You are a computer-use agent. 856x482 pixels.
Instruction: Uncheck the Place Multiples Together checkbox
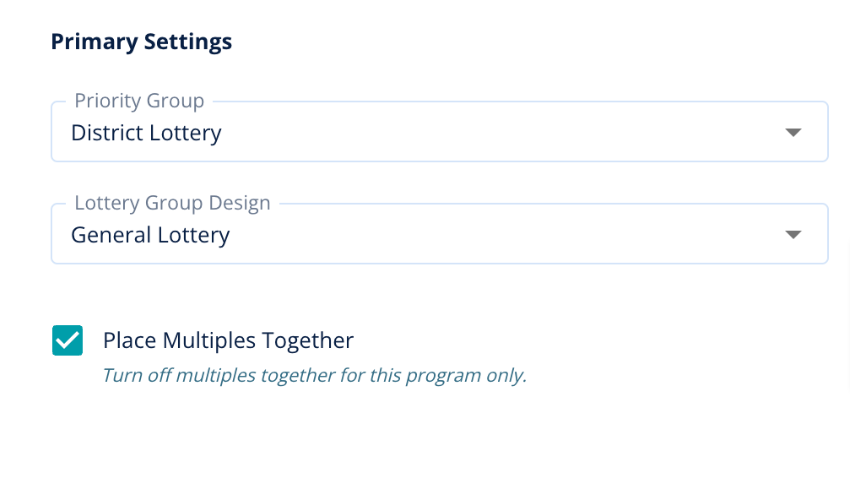click(68, 340)
